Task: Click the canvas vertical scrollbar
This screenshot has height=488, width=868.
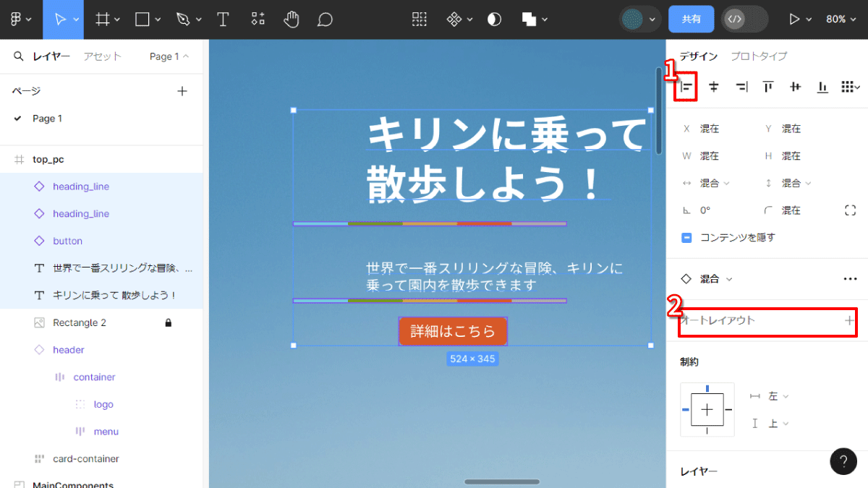Action: (x=658, y=111)
